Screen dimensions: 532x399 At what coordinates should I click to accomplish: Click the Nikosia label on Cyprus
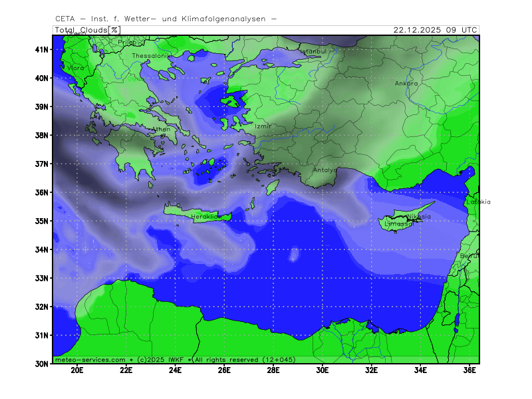[418, 216]
